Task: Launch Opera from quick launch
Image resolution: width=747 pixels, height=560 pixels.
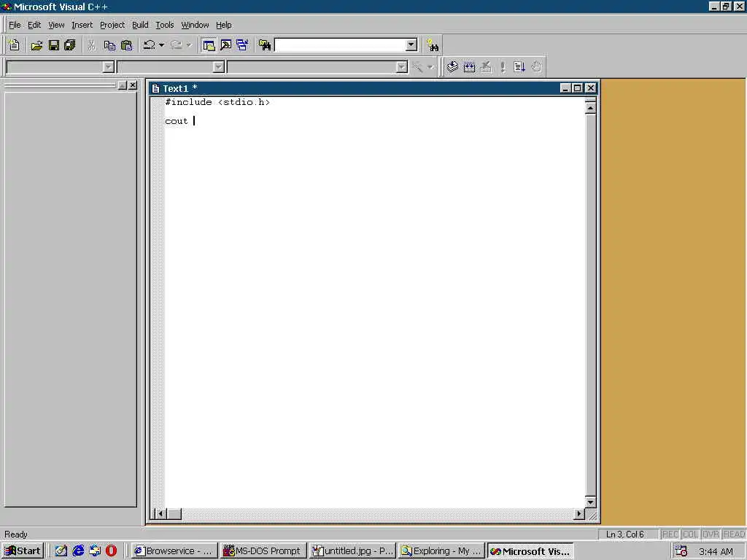Action: pos(111,551)
